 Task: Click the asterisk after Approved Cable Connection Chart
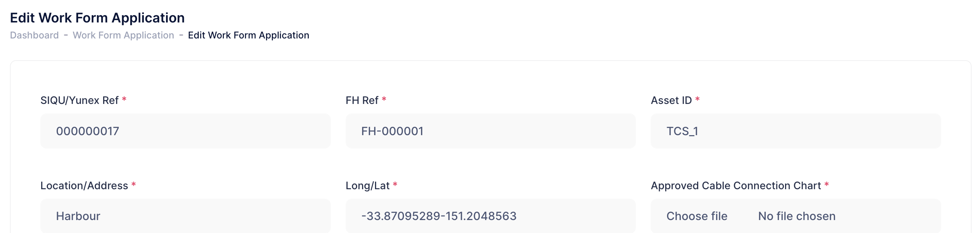pos(827,185)
